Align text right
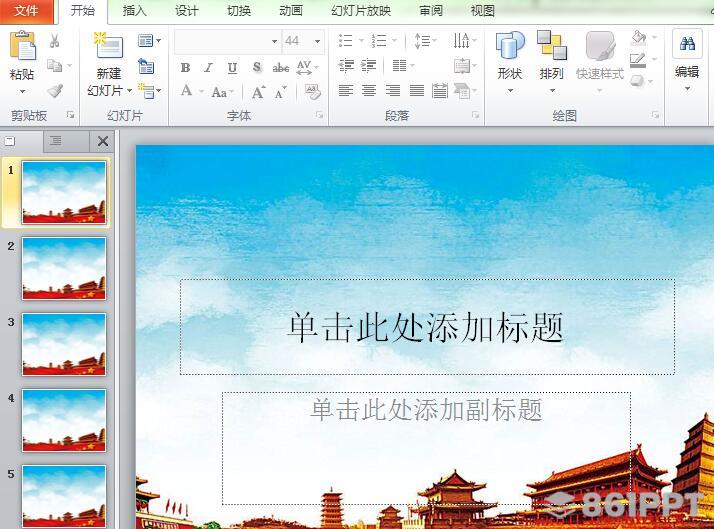The image size is (714, 529). click(x=393, y=91)
